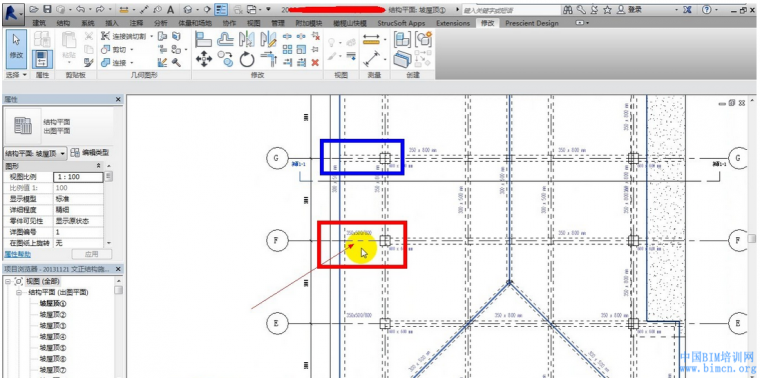Click the 视图比例 value field 1 : 100
Screen dimensions: 760x378
(79, 177)
